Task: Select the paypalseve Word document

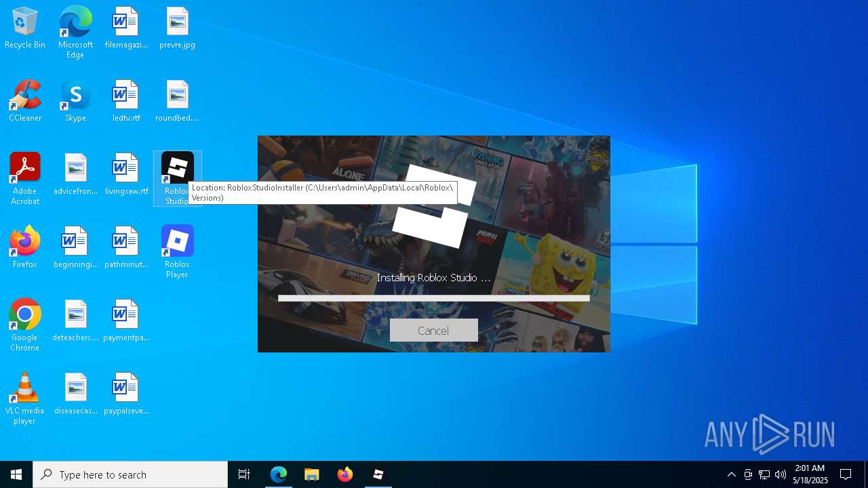Action: [126, 394]
